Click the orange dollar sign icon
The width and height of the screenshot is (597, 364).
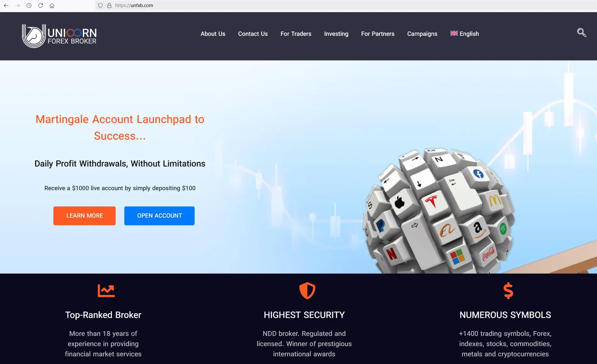[x=508, y=290]
